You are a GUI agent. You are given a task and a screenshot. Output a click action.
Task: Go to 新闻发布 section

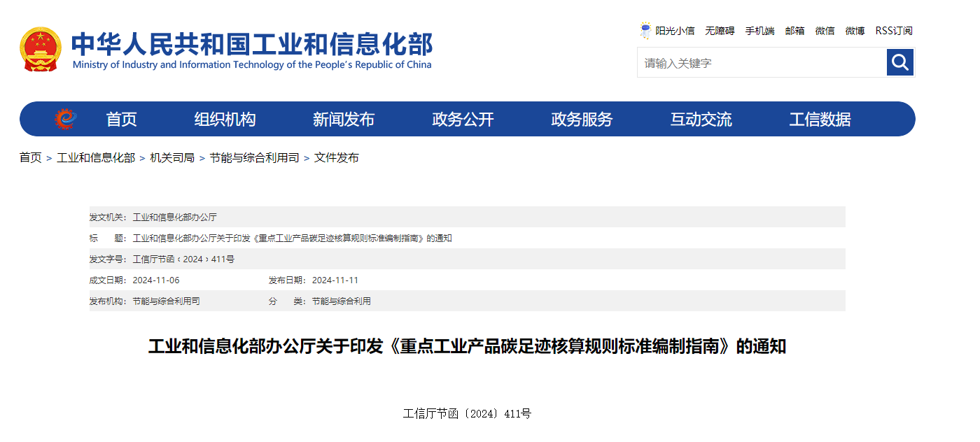pos(344,120)
